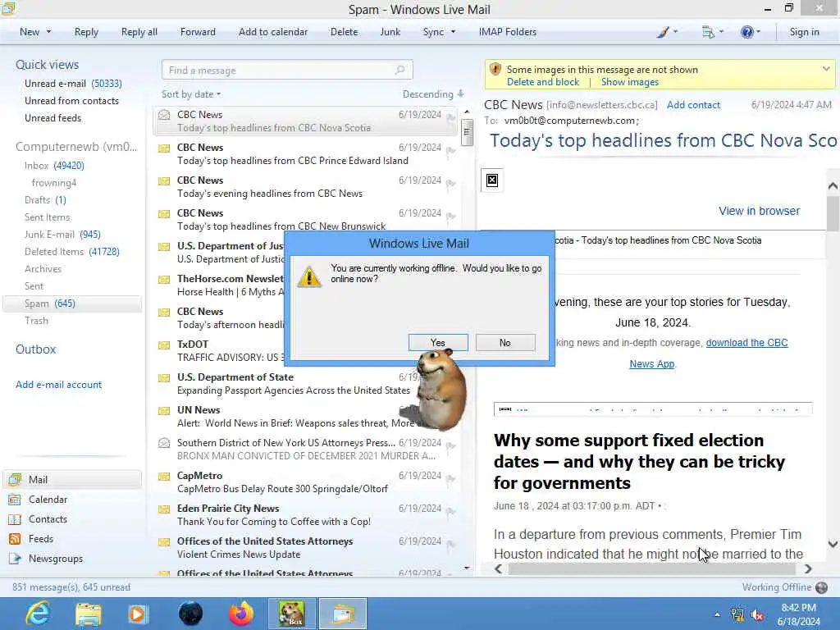
Task: Click reading pane scroll right arrow
Action: coord(808,568)
